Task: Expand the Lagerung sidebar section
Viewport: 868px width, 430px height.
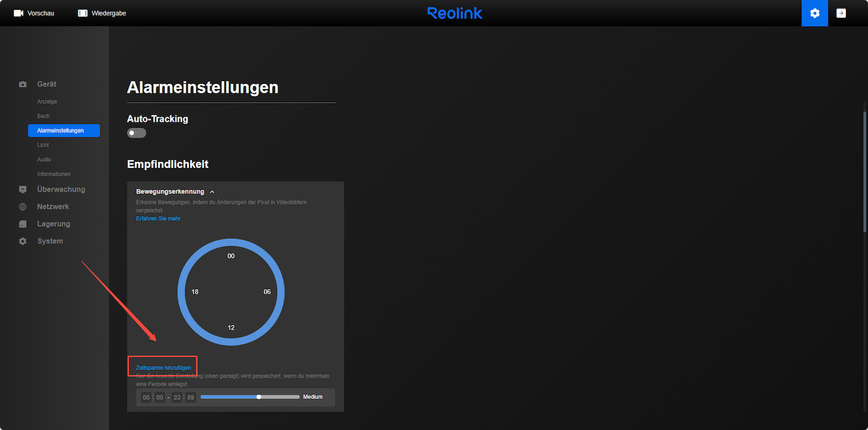Action: (54, 224)
